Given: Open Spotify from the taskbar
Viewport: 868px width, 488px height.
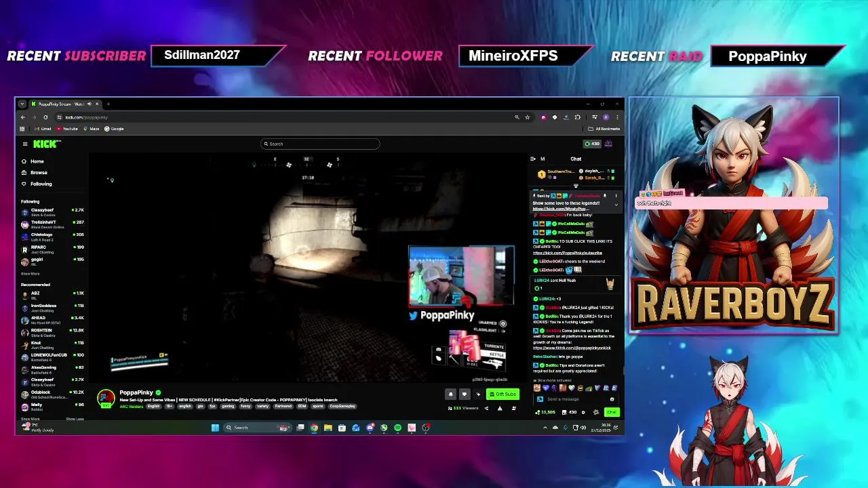Looking at the screenshot, I should [397, 428].
